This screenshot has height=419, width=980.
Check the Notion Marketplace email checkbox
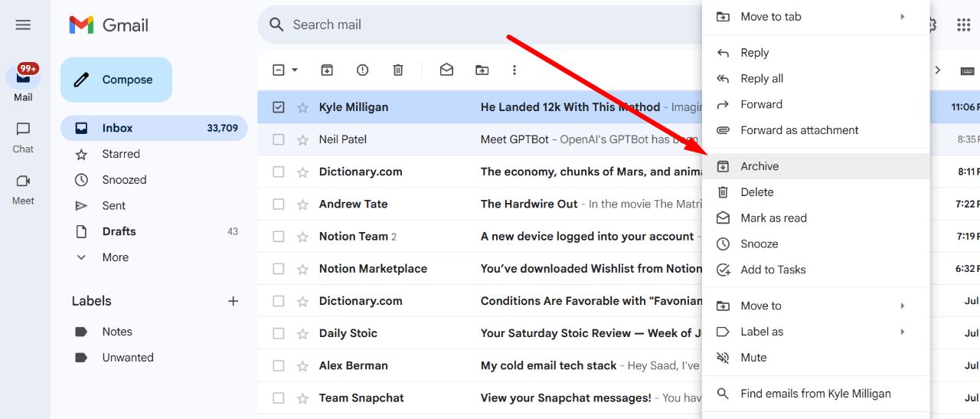click(279, 269)
